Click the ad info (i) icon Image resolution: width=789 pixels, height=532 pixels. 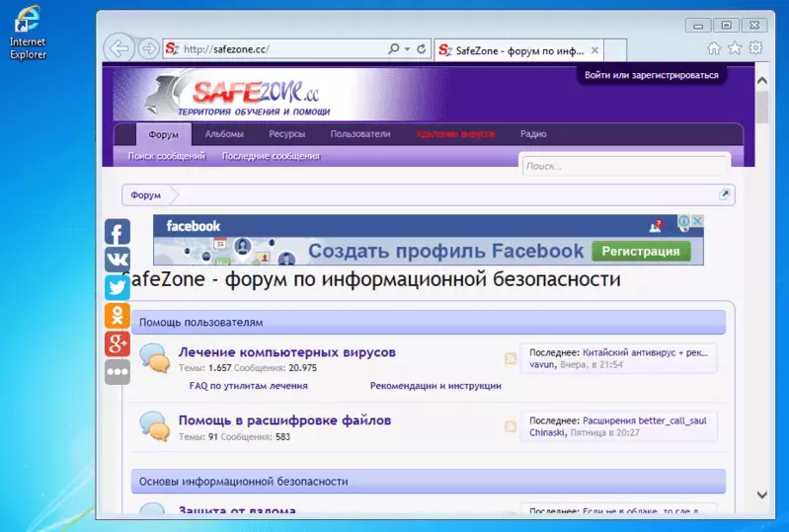[x=684, y=221]
